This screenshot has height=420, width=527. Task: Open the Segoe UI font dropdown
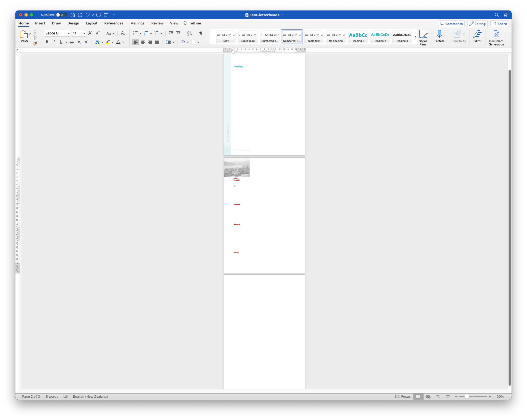coord(69,33)
